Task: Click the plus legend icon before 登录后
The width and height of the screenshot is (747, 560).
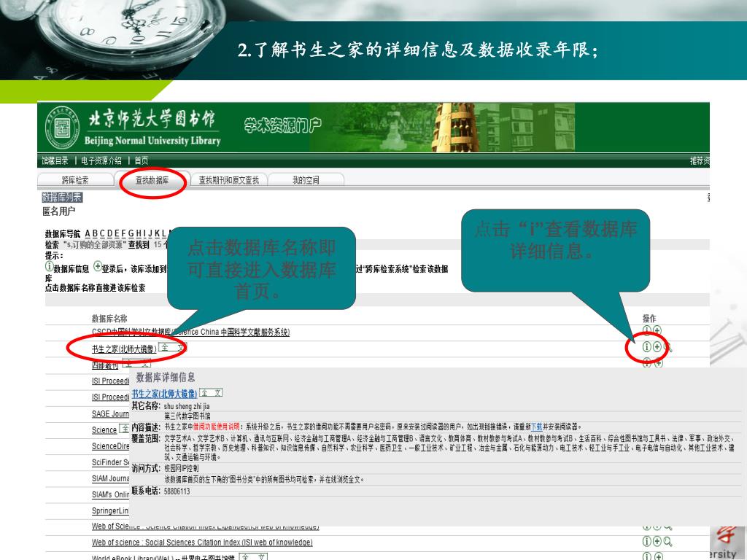Action: click(97, 266)
